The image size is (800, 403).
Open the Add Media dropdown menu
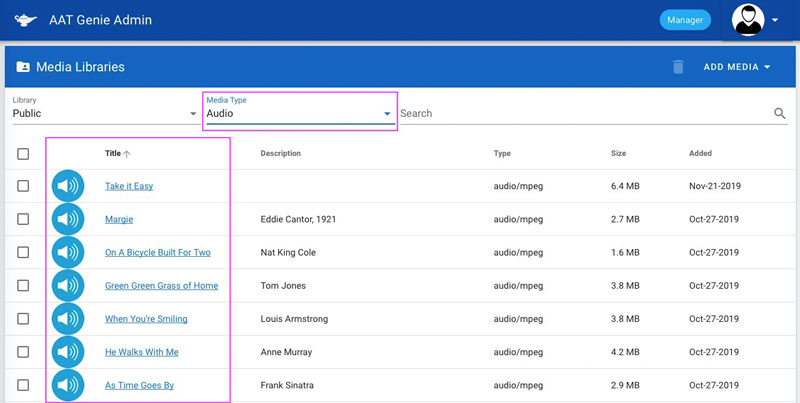point(737,67)
